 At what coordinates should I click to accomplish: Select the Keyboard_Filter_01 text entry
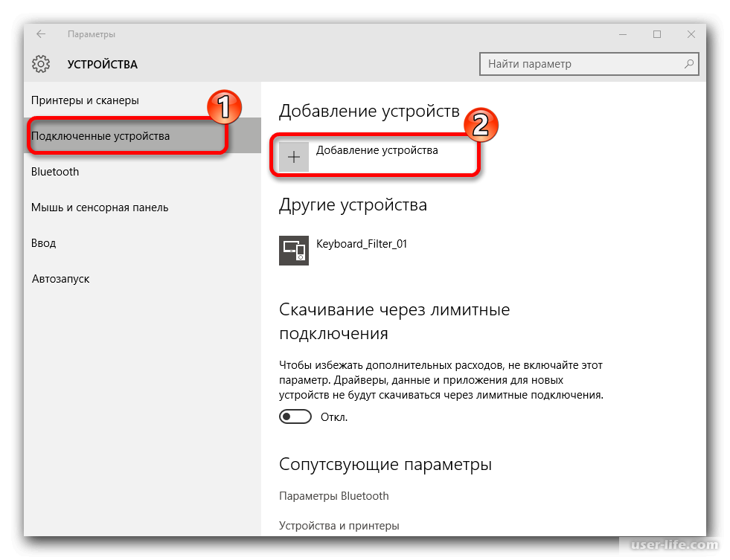[x=362, y=244]
